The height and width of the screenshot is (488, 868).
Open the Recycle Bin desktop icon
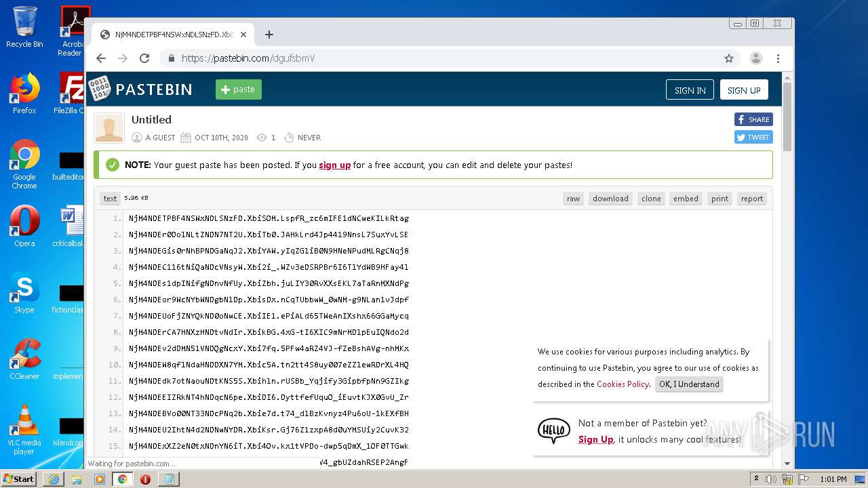click(x=24, y=27)
